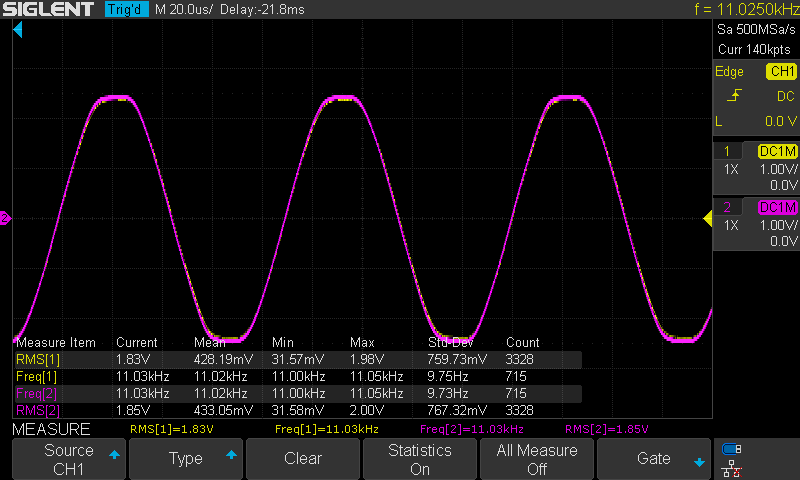Click the Trig'd status indicator
Viewport: 800px width, 480px height.
coord(127,9)
